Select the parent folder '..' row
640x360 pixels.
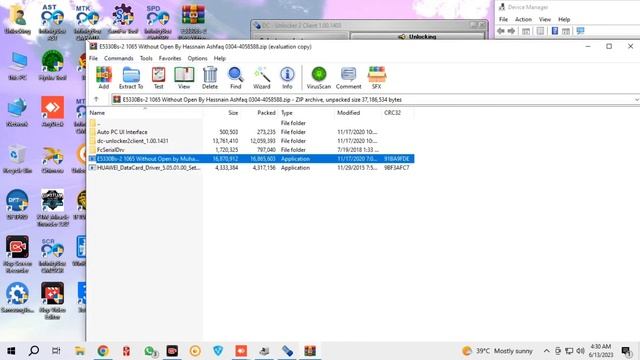coord(251,123)
